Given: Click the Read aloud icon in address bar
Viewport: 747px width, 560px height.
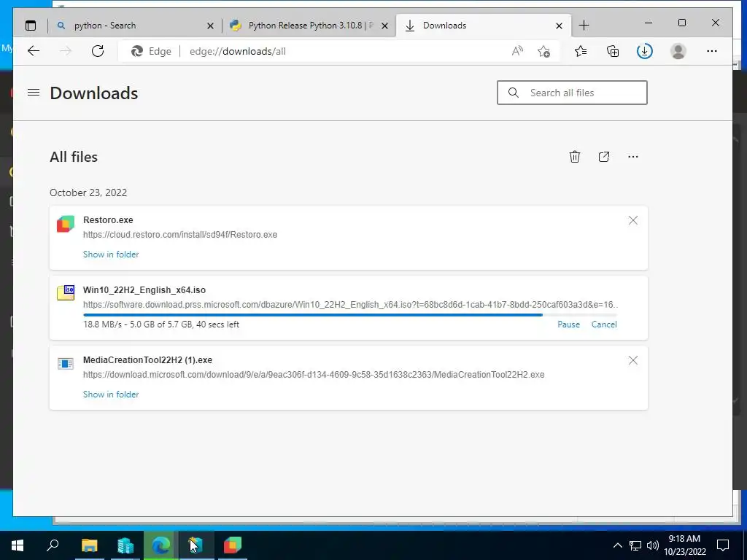Looking at the screenshot, I should click(x=517, y=51).
